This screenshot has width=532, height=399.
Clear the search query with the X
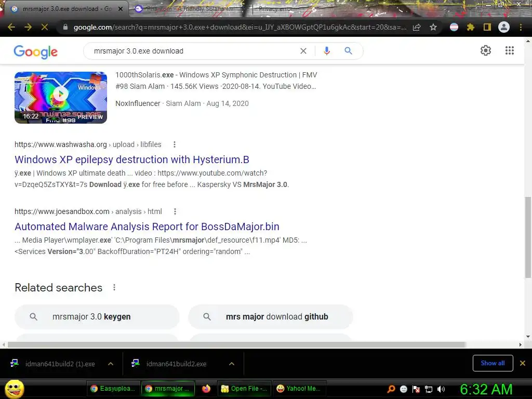[303, 51]
